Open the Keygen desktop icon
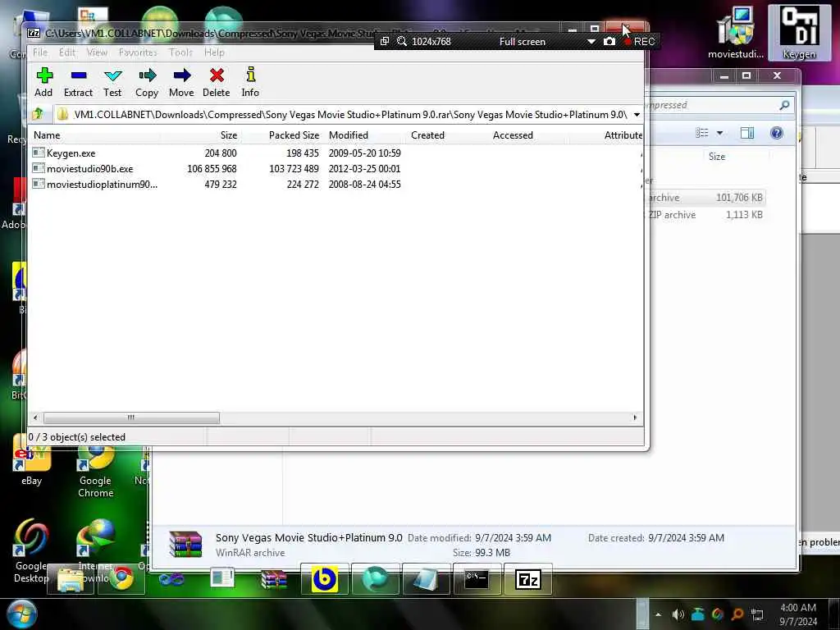This screenshot has width=840, height=630. click(x=799, y=32)
